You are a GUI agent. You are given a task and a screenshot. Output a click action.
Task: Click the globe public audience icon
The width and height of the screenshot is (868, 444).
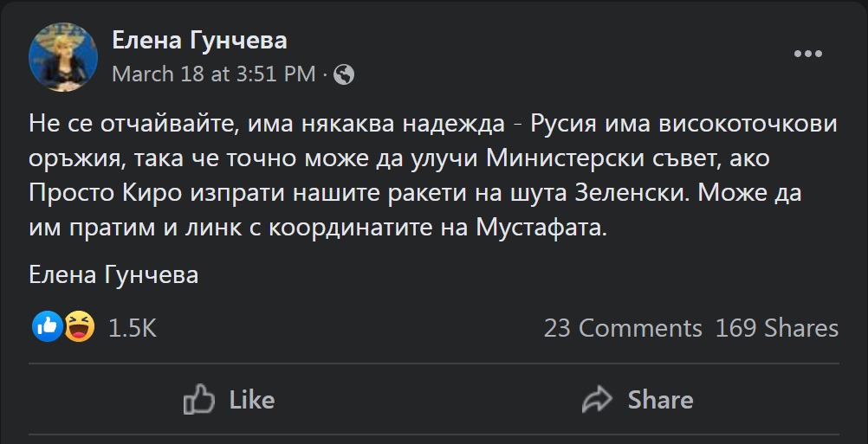[x=344, y=74]
